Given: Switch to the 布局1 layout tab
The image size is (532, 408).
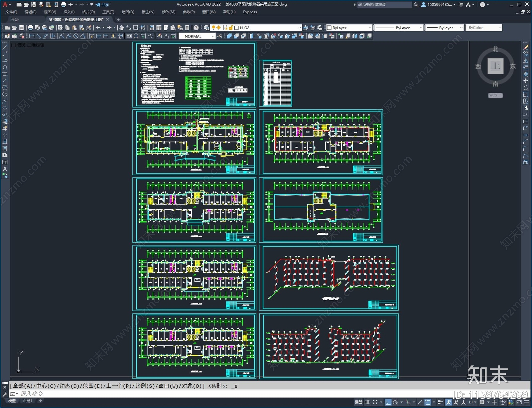Looking at the screenshot, I should 27,401.
